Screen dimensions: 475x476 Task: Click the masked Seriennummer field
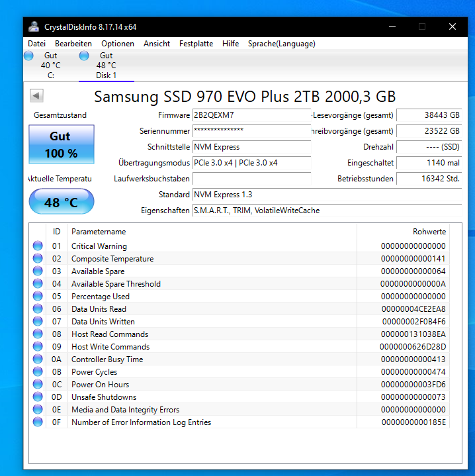[x=252, y=131]
